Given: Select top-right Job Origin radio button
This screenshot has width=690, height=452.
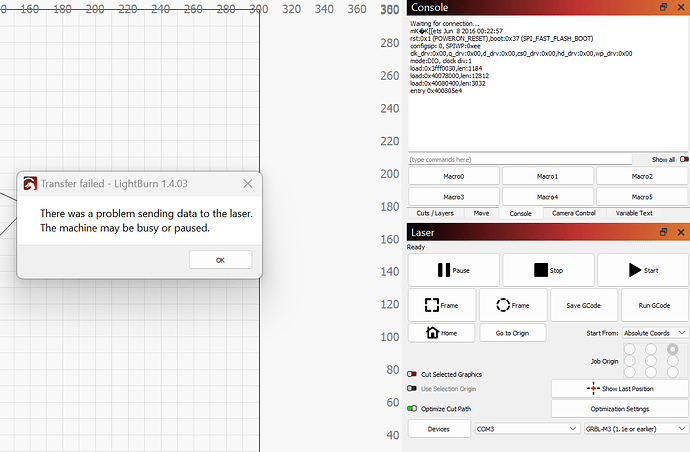Looking at the screenshot, I should tap(672, 349).
